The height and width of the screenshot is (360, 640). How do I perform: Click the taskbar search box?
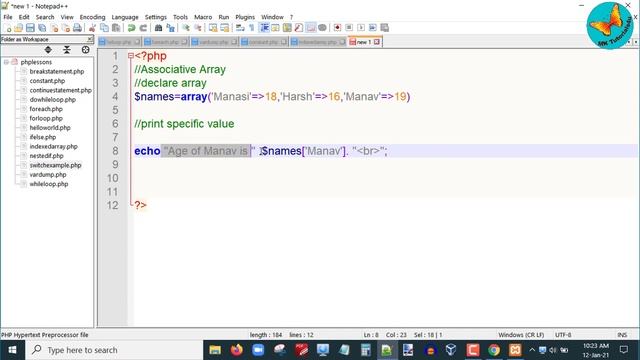point(114,350)
